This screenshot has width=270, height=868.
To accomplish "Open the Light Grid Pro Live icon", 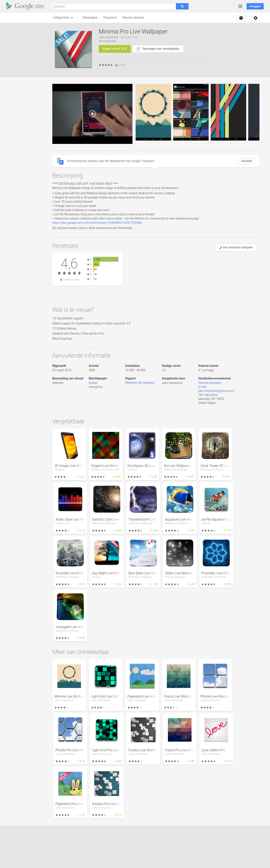I will coord(107,730).
